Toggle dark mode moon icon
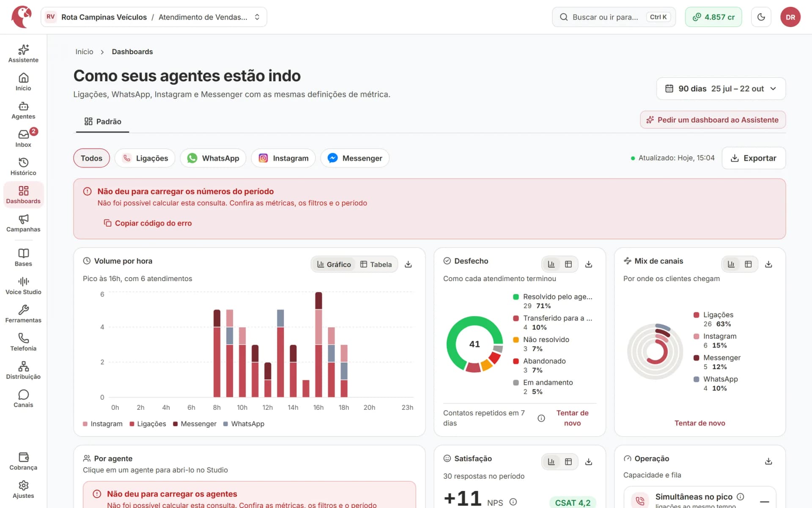This screenshot has height=508, width=812. pyautogui.click(x=761, y=17)
